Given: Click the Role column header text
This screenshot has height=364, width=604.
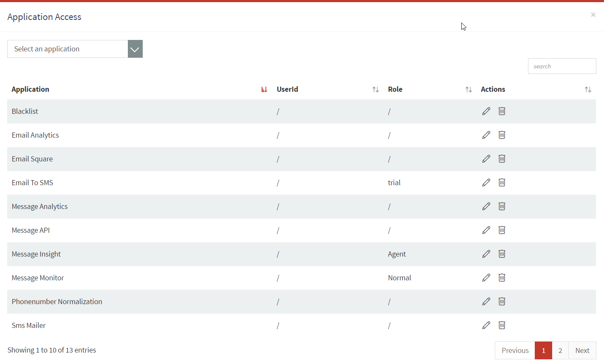Looking at the screenshot, I should click(x=395, y=89).
